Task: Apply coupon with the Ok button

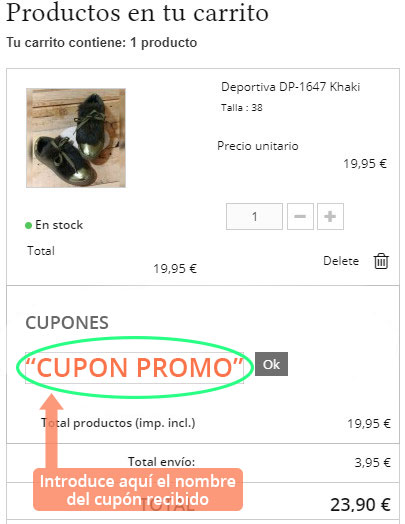Action: tap(271, 364)
